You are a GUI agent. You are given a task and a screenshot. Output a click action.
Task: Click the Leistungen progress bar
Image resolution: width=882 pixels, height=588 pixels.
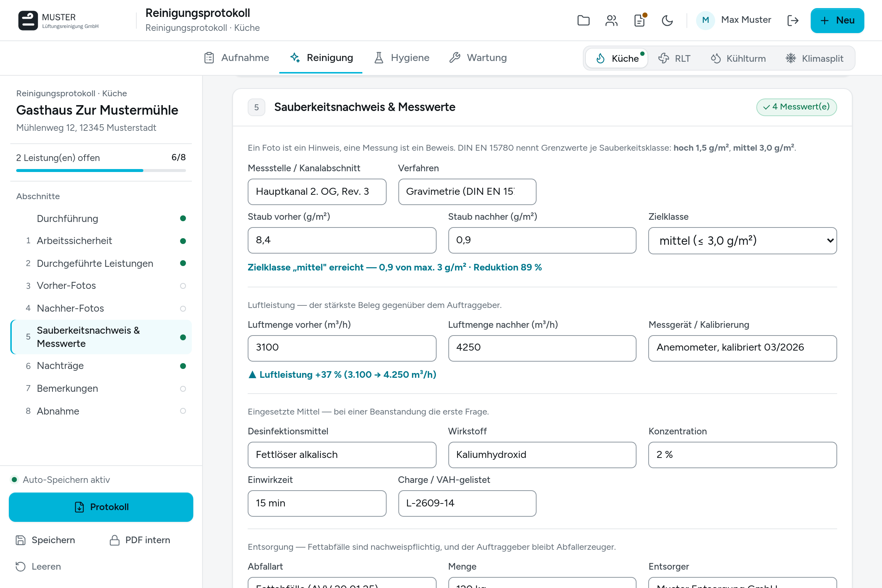tap(101, 171)
